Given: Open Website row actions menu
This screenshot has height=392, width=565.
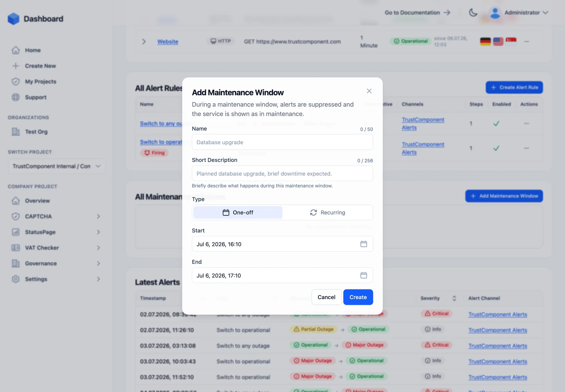Looking at the screenshot, I should pyautogui.click(x=526, y=41).
